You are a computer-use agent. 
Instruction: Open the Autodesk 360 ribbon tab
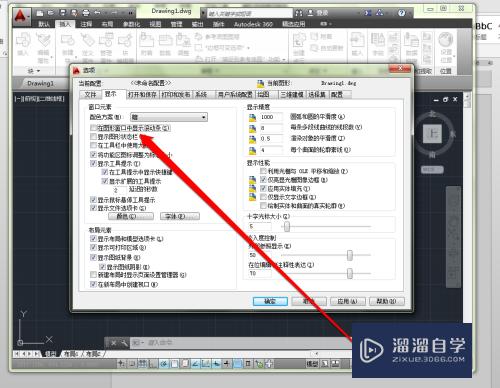tap(253, 24)
